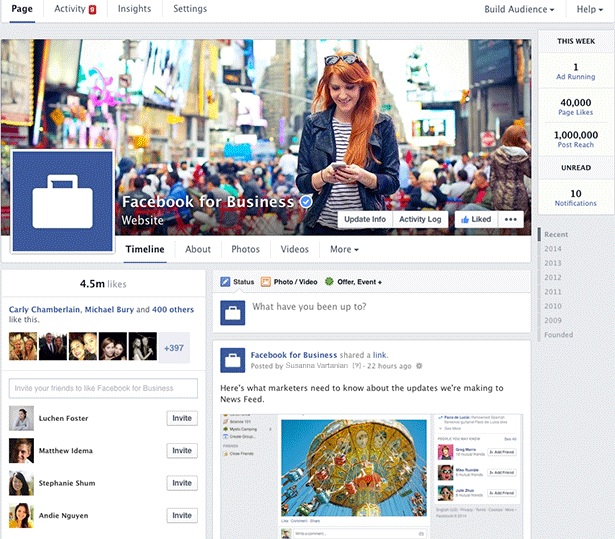Click the first friend photo in likes row

(x=23, y=346)
